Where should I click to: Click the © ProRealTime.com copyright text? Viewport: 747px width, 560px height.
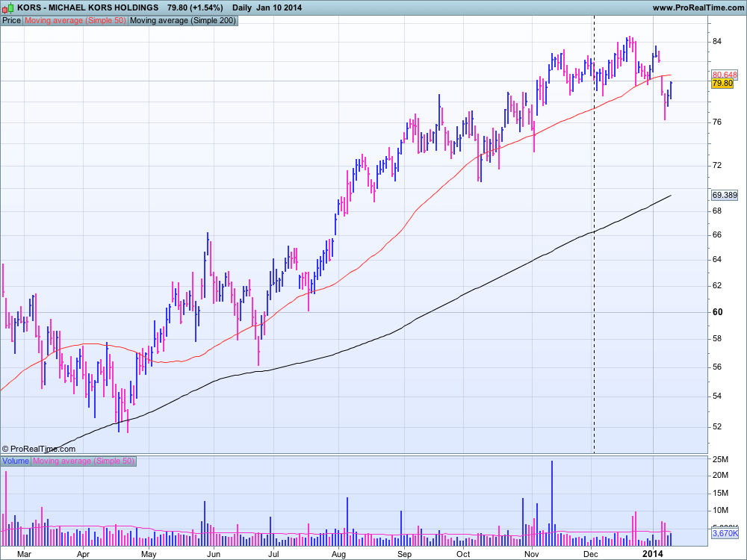[38, 449]
